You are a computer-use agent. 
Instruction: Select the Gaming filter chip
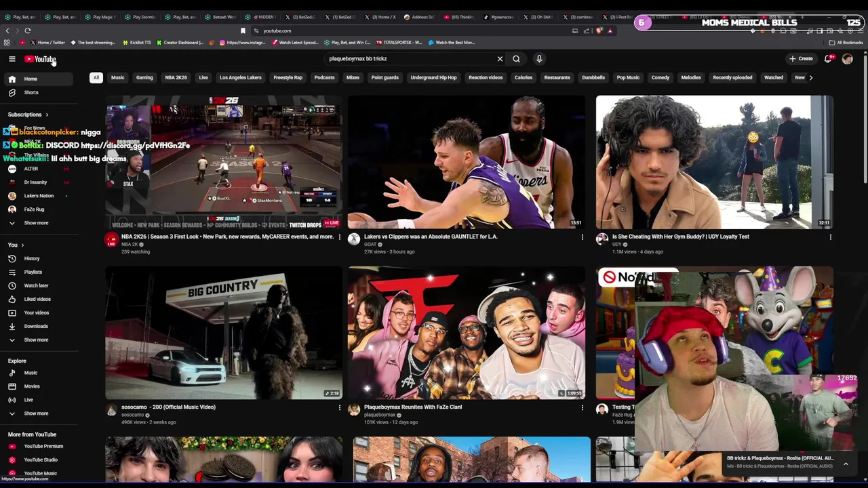coord(144,77)
